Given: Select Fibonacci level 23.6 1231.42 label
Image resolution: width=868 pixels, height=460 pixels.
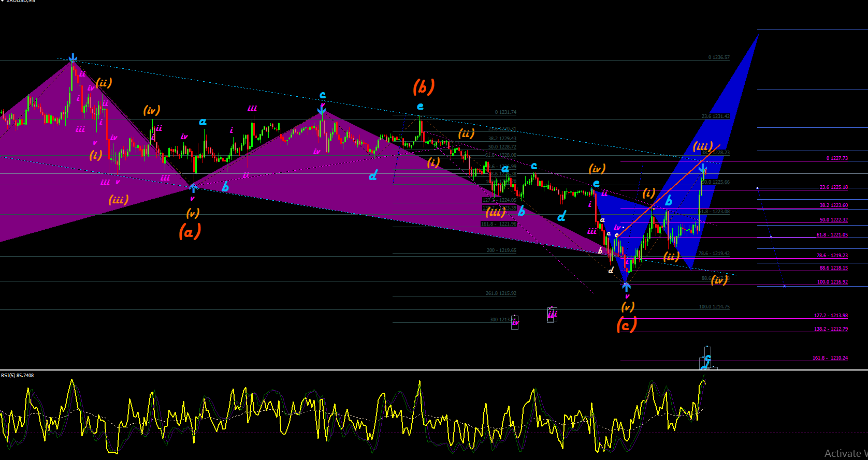Looking at the screenshot, I should click(715, 116).
